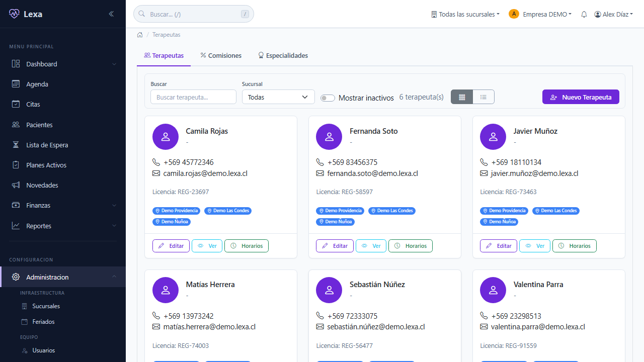Click the search magnifier icon in top bar

click(x=142, y=14)
